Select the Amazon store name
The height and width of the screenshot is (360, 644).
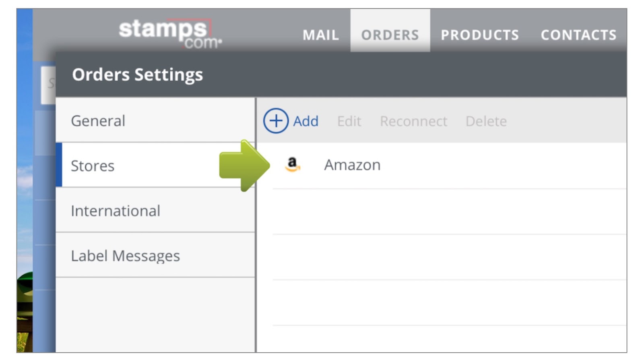352,165
